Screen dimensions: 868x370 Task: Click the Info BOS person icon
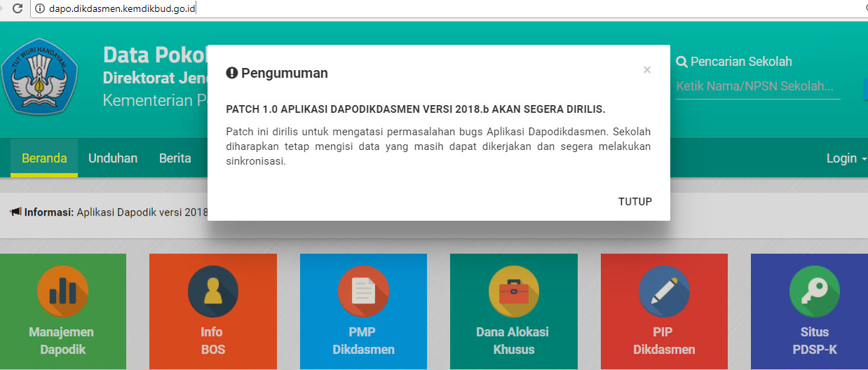point(212,292)
